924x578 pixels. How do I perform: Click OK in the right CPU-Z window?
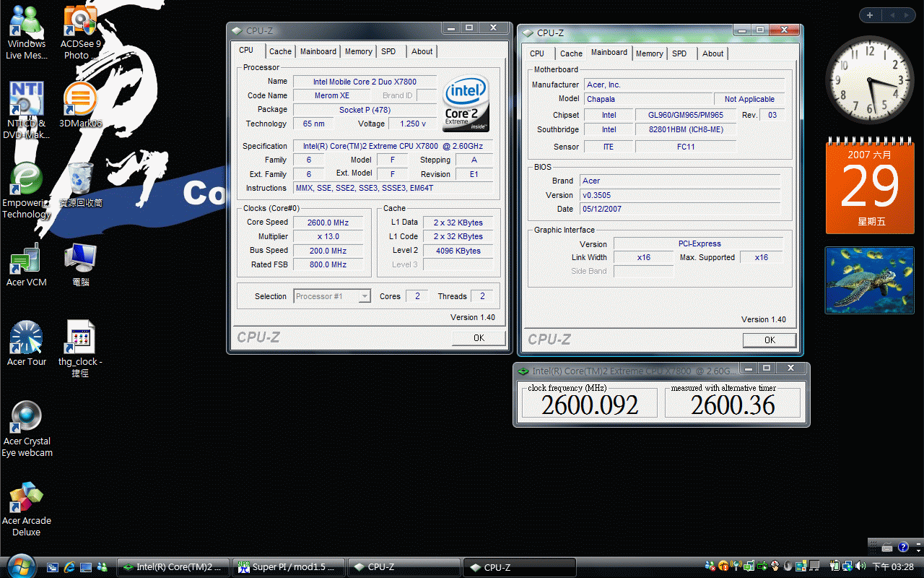(770, 340)
